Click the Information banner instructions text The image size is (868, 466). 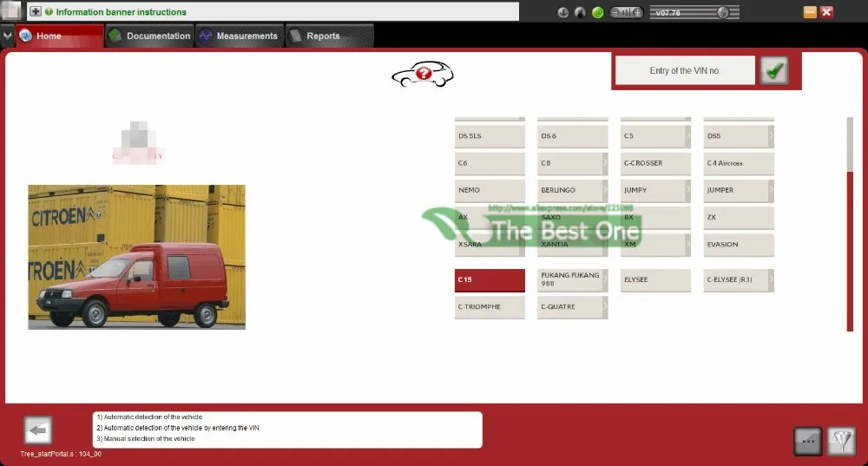coord(122,11)
